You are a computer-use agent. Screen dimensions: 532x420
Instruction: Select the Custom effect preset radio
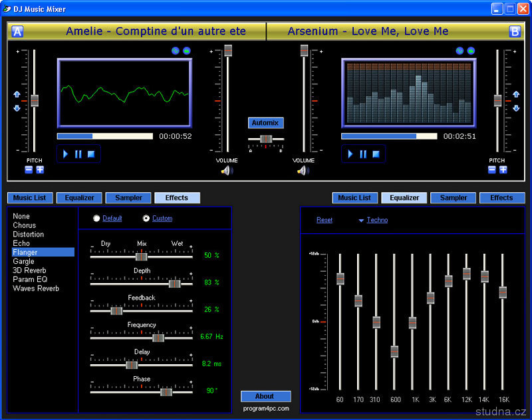point(146,218)
